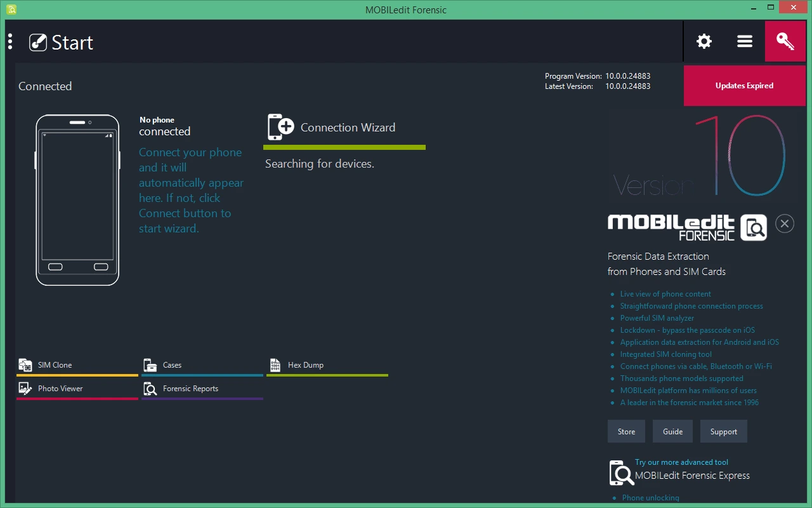
Task: Open the MOBILedit Forensic Express link
Action: coord(692,475)
